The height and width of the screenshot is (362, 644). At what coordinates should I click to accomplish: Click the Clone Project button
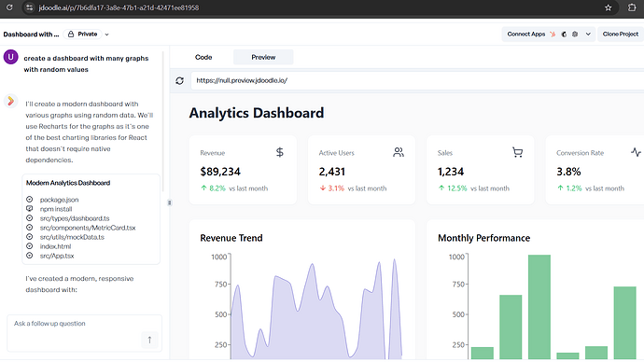pos(621,35)
